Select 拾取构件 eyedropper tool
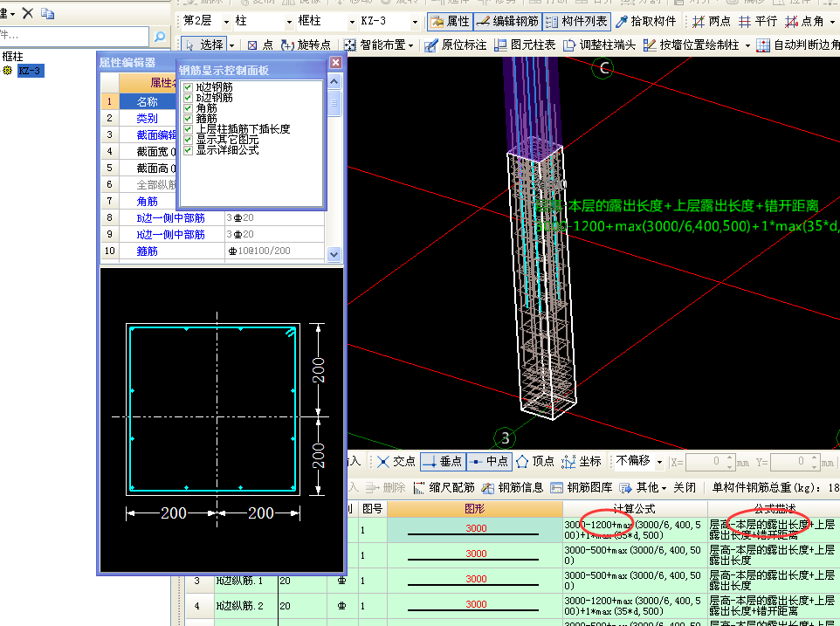The height and width of the screenshot is (626, 840). [x=646, y=21]
